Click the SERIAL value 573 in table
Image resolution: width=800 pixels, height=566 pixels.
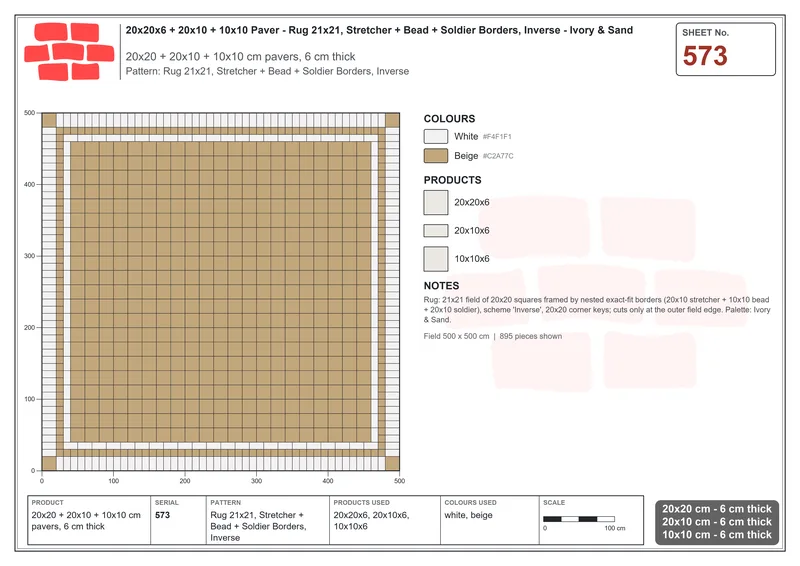162,515
